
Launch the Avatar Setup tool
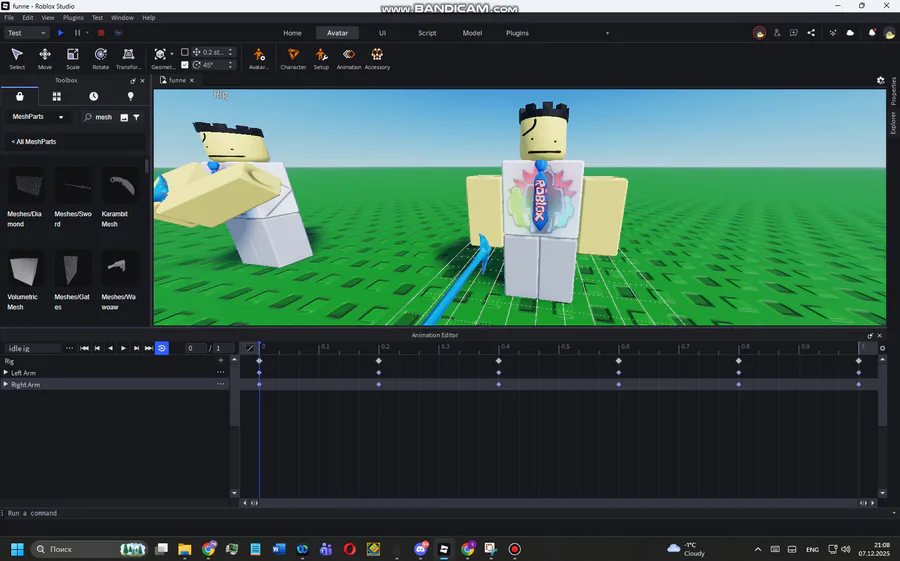[321, 59]
